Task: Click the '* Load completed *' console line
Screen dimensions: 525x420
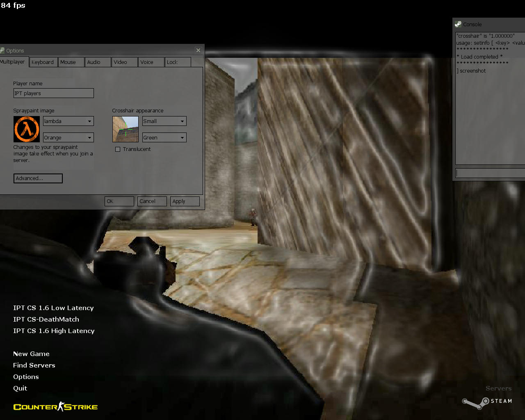Action: pos(479,57)
